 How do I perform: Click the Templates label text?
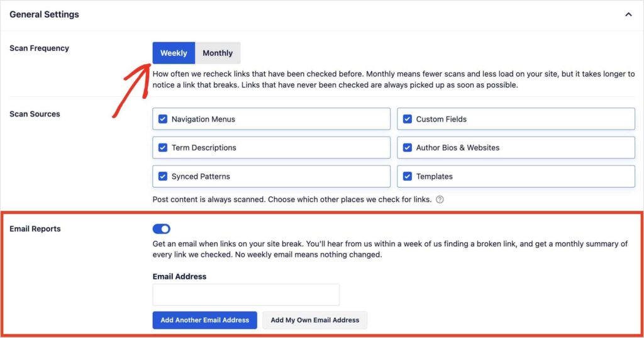click(434, 176)
